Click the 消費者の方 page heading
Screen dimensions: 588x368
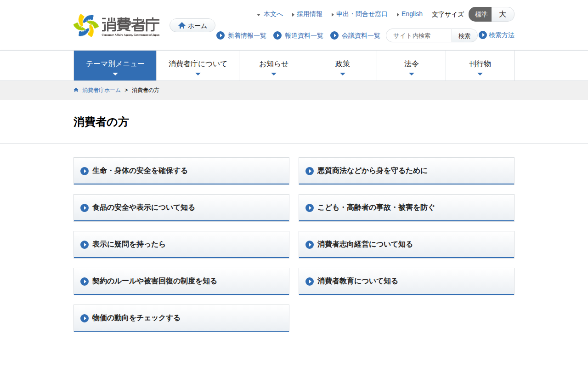coord(101,122)
